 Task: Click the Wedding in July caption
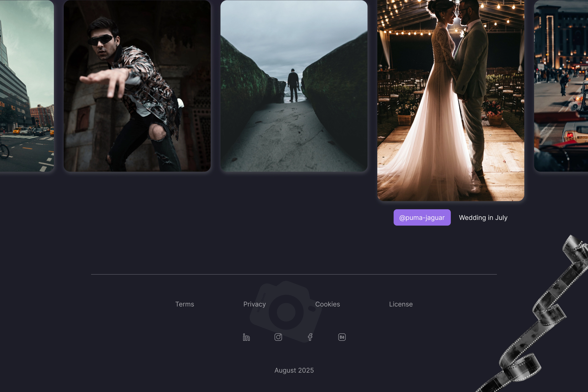[x=483, y=217]
